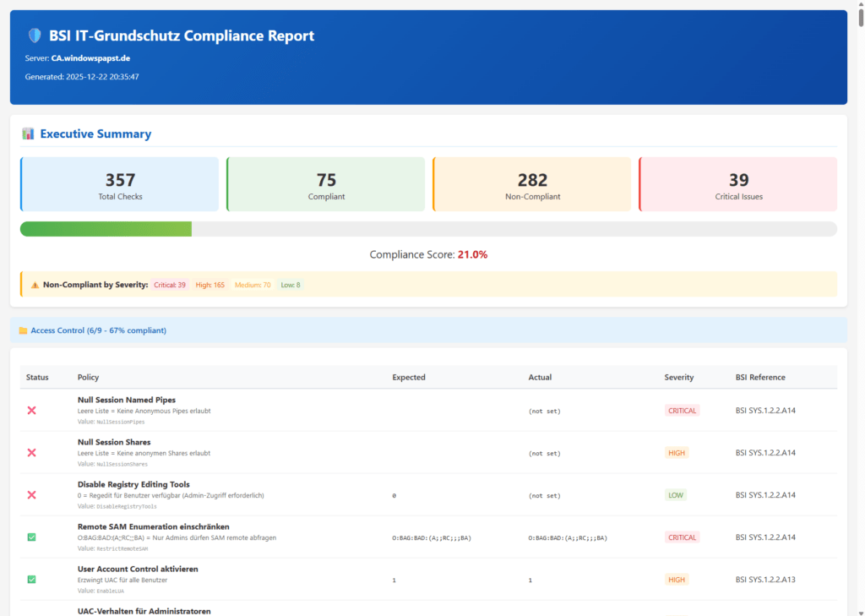The image size is (865, 616).
Task: Click the red X on Null Session Shares
Action: (31, 453)
